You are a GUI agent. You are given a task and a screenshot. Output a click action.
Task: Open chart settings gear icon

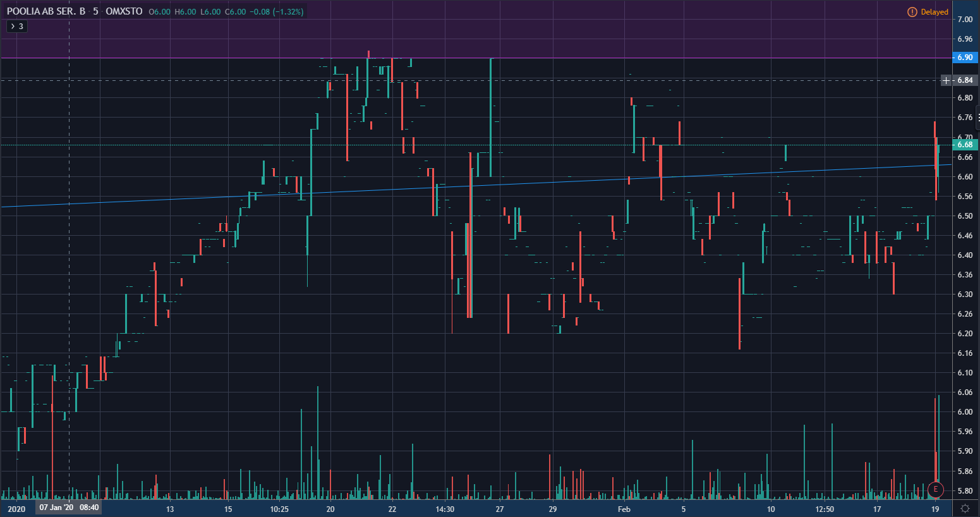point(965,509)
